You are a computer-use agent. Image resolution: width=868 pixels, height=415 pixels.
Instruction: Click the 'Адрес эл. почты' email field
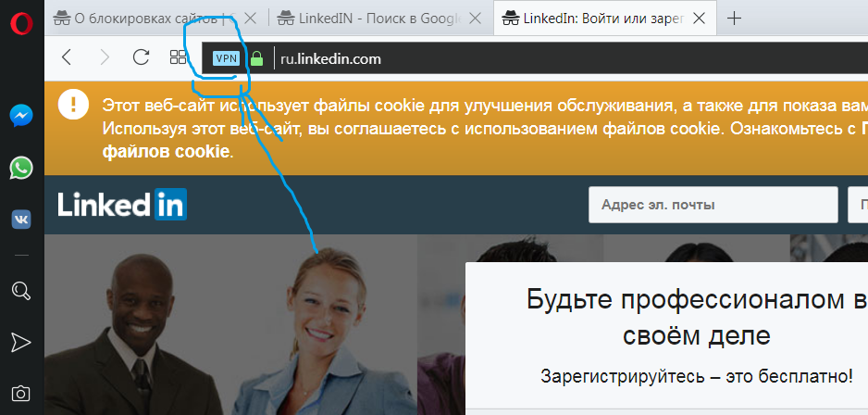pos(713,205)
